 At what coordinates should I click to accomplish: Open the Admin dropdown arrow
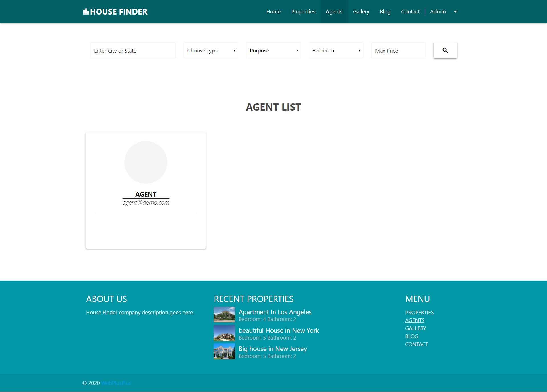pyautogui.click(x=455, y=12)
